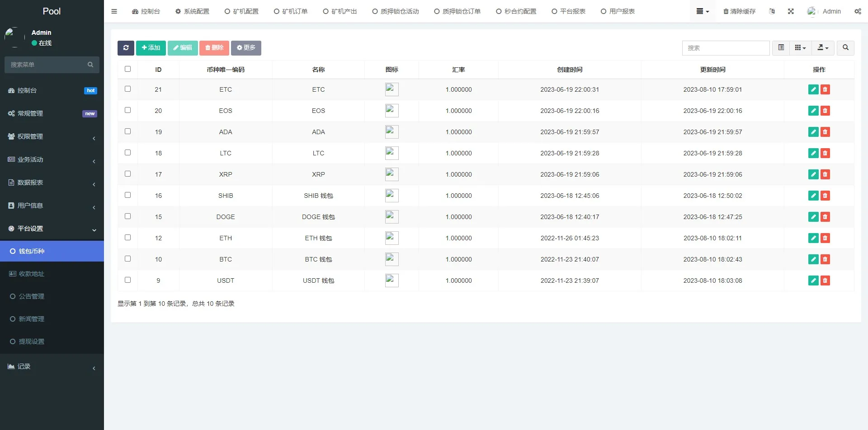Expand the 权限管理 sidebar menu
Viewport: 868px width, 430px height.
(52, 136)
